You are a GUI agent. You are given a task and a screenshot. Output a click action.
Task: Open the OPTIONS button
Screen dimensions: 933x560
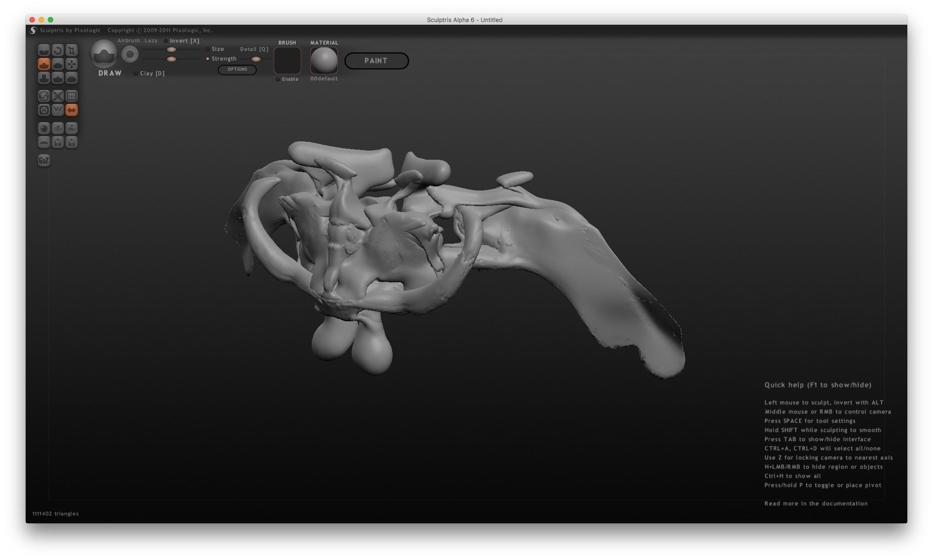point(237,69)
